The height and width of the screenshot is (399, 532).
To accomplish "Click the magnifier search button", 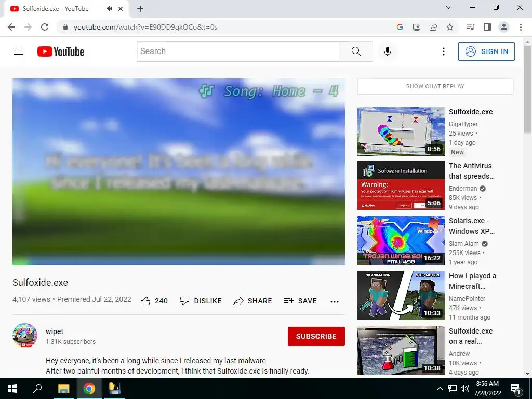I will [356, 51].
